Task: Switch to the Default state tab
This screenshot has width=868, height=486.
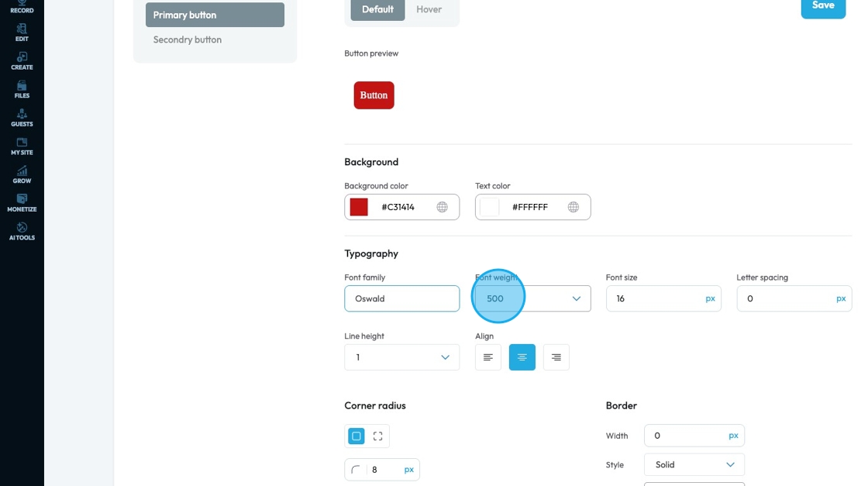Action: coord(377,9)
